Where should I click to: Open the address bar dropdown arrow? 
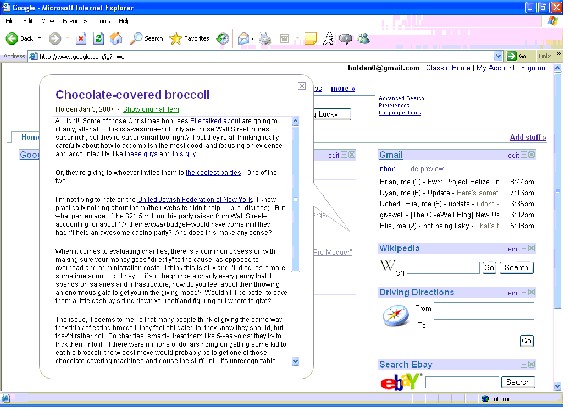pos(498,56)
